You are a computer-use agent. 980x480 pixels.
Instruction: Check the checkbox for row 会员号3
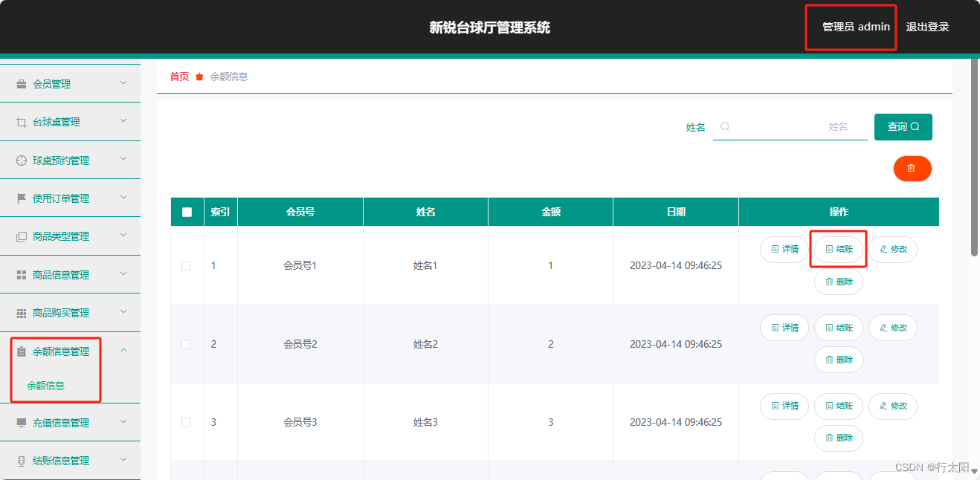point(186,422)
